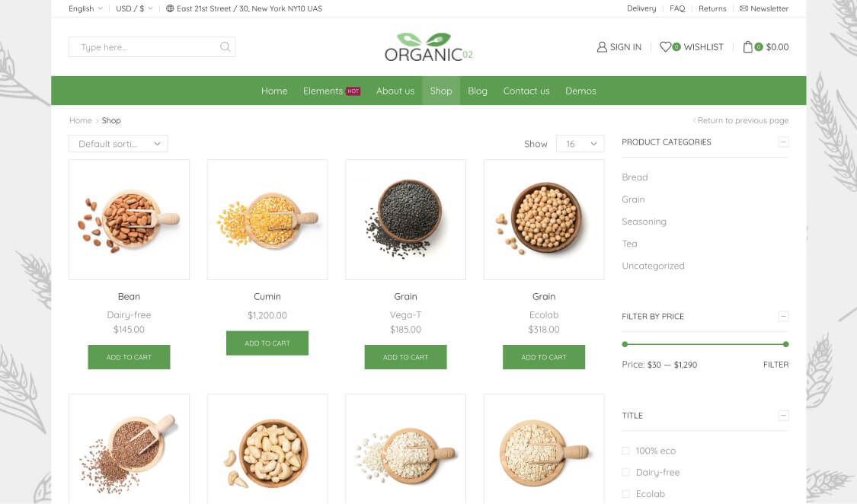This screenshot has width=857, height=504.
Task: Check the Ecolab filter checkbox
Action: click(626, 494)
